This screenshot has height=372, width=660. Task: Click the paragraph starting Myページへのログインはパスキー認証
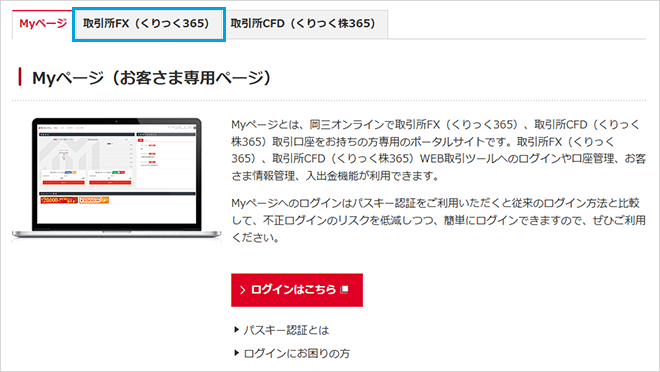(438, 220)
